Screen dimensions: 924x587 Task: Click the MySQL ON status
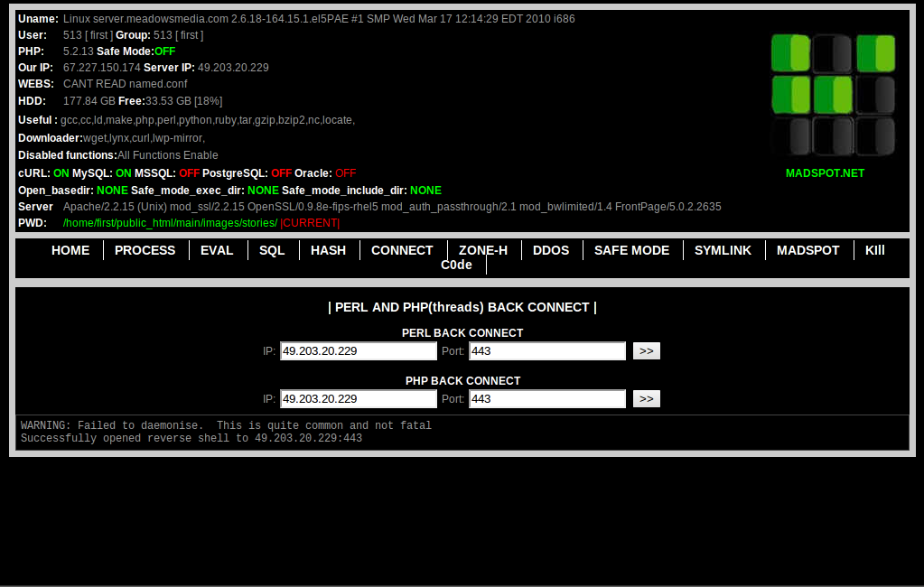tap(124, 173)
